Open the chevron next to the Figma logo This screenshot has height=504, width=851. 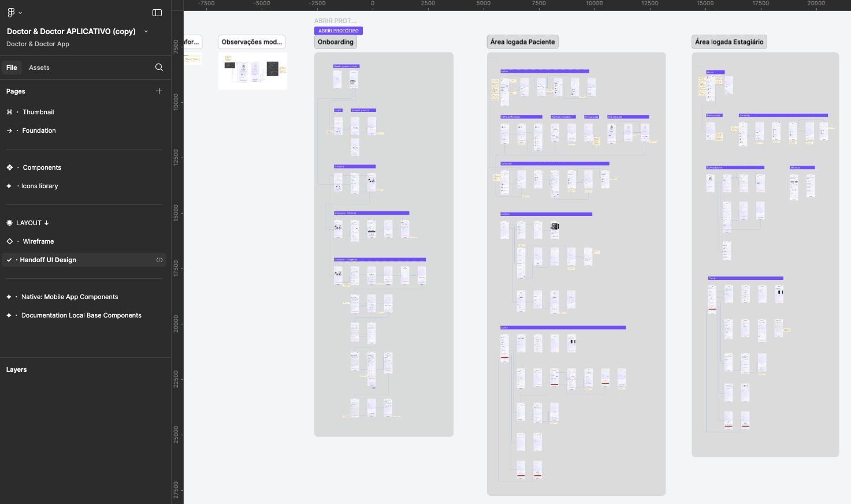(19, 12)
